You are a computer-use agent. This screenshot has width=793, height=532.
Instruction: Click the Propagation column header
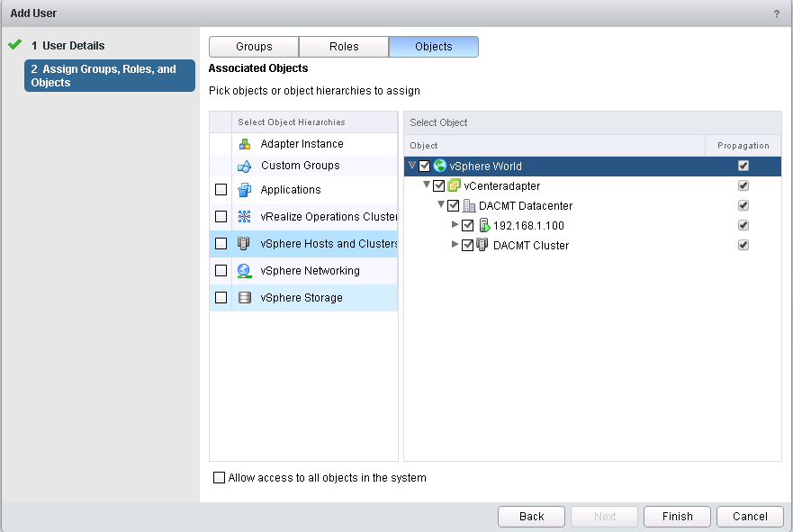(743, 146)
